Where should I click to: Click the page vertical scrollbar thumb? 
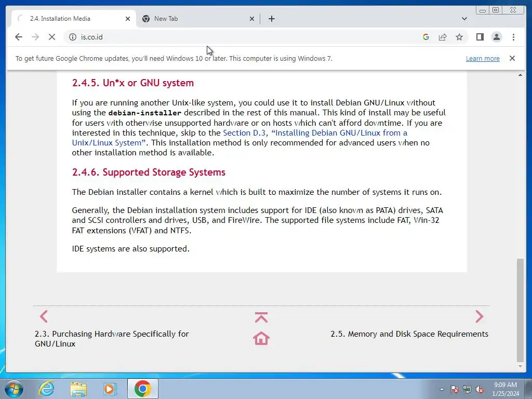point(520,310)
